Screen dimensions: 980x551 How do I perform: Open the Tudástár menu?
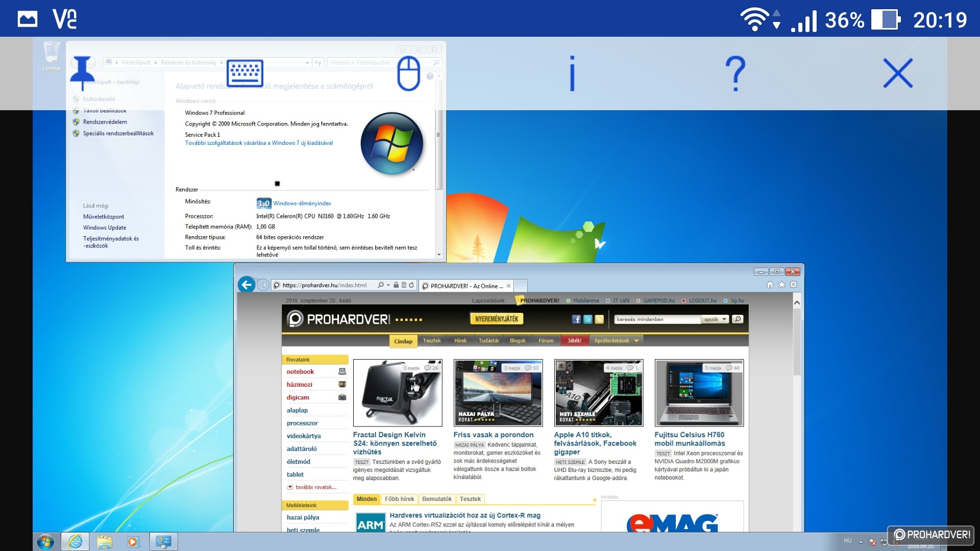(489, 340)
